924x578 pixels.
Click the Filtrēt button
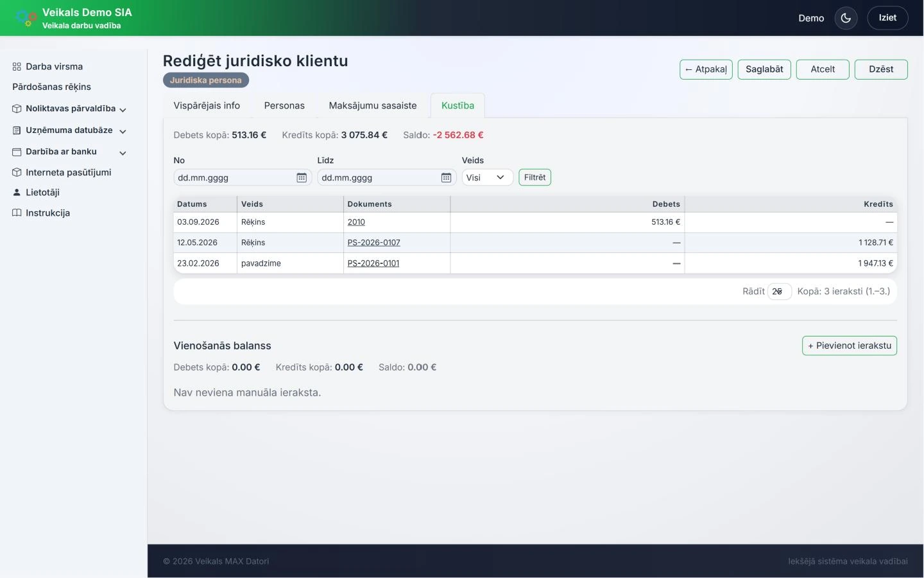click(x=535, y=178)
